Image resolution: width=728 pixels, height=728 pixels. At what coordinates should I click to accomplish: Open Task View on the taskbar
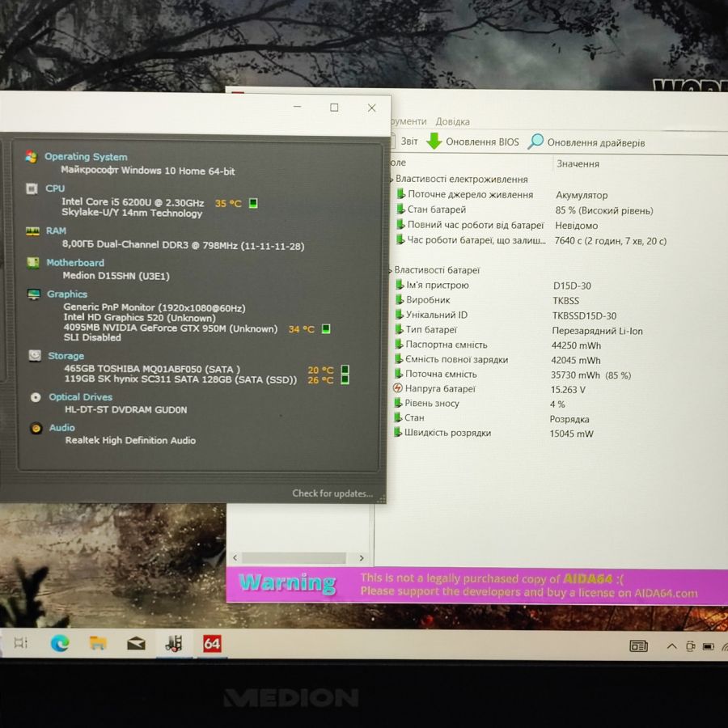click(21, 643)
